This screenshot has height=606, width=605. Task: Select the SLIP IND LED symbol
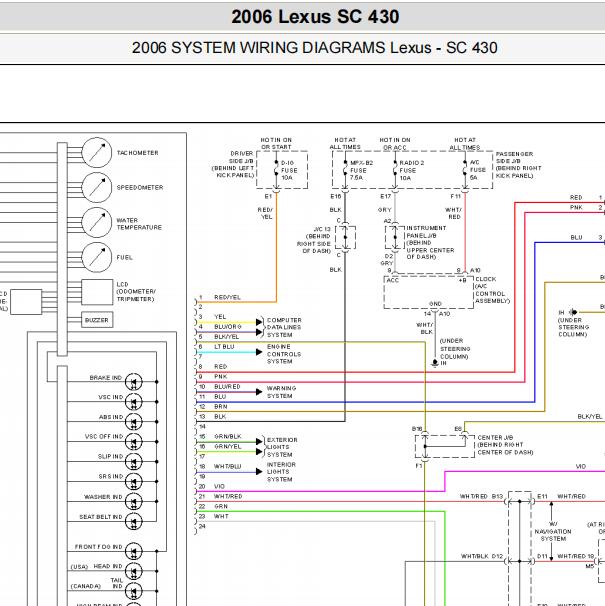(134, 461)
